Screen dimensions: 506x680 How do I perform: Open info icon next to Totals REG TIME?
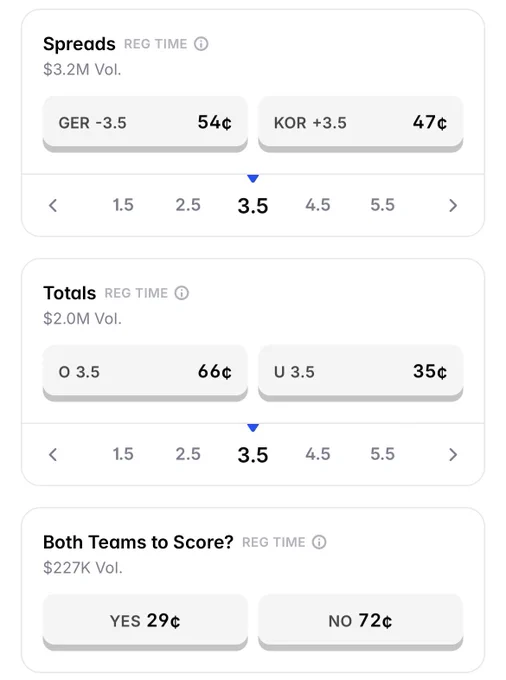(182, 293)
